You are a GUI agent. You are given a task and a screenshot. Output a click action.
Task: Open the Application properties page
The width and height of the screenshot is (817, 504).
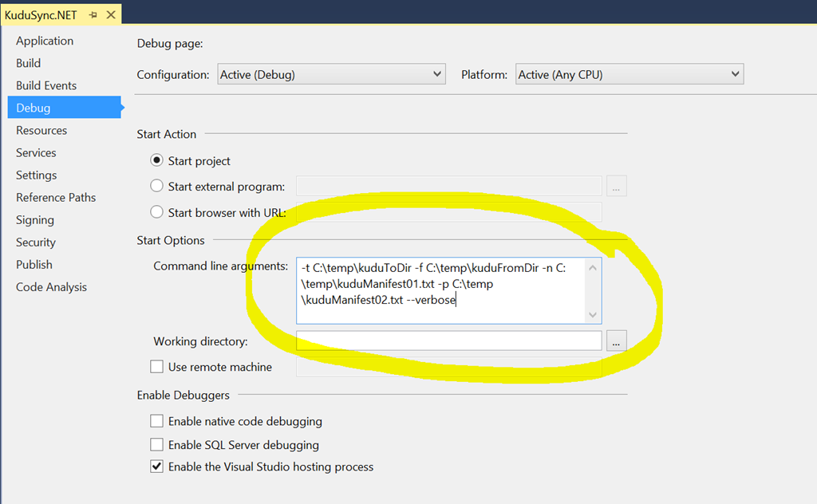45,41
